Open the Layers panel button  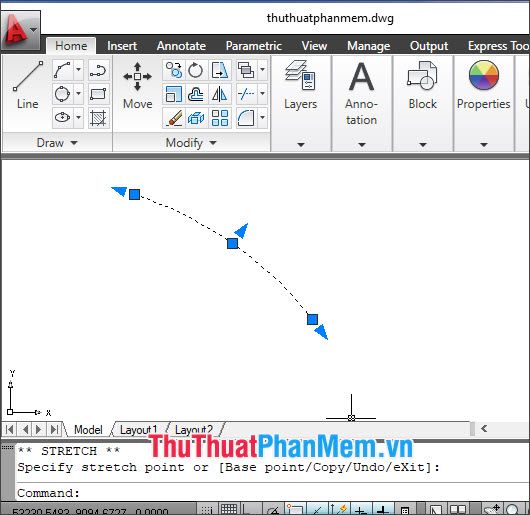coord(300,85)
